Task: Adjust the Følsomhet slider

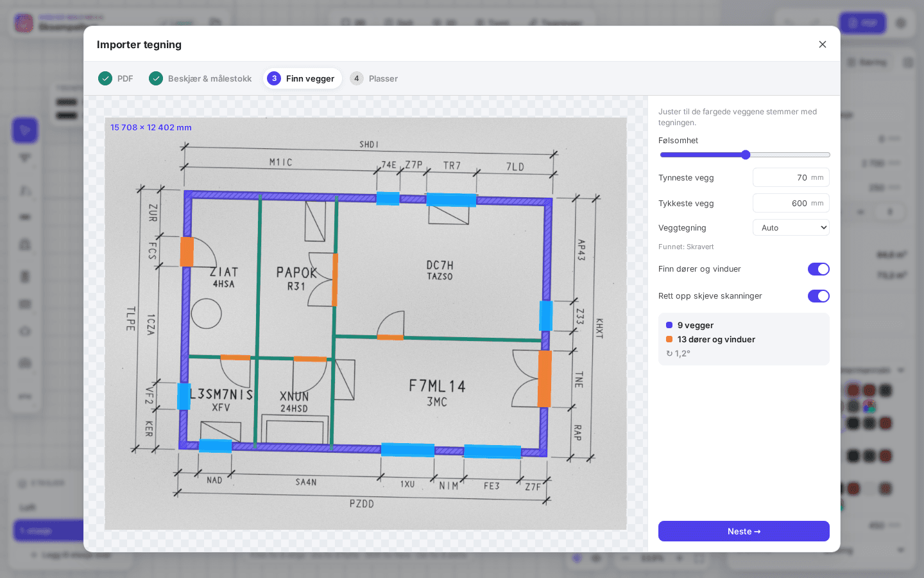Action: click(x=745, y=155)
